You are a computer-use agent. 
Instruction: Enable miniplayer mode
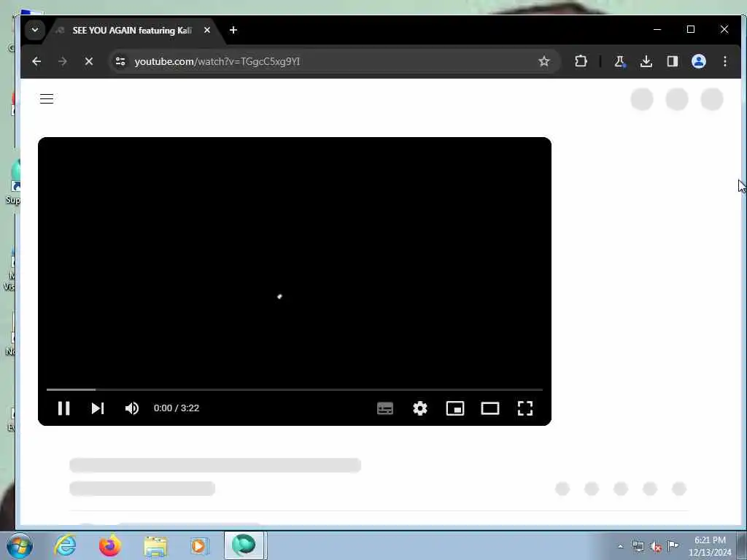(455, 408)
